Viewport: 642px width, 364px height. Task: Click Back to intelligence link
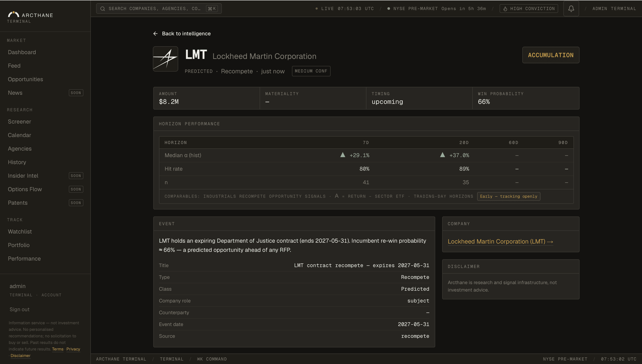(182, 34)
